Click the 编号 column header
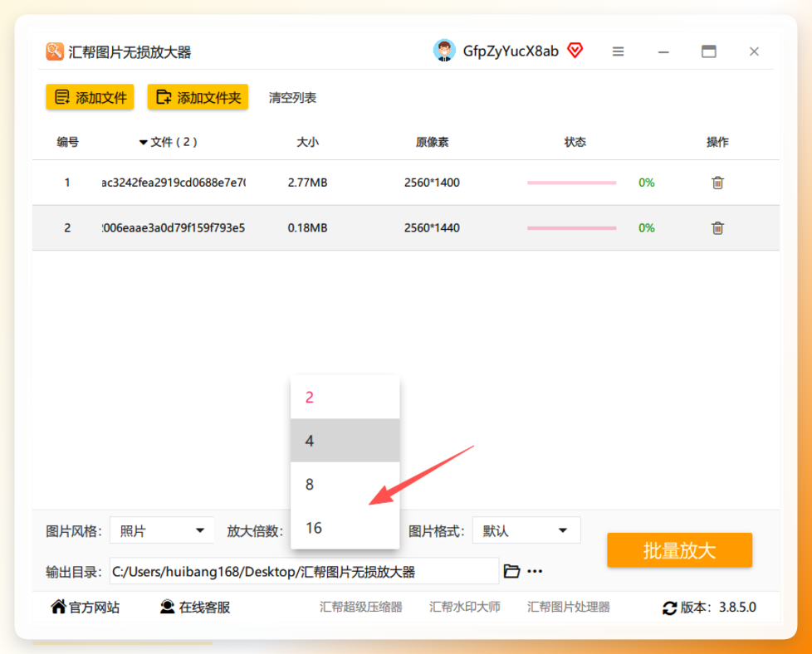 coord(68,142)
